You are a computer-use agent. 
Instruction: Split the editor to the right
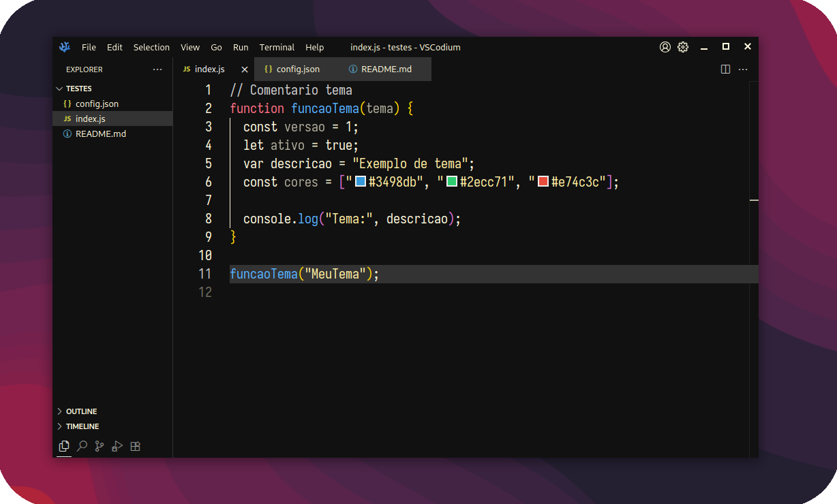coord(725,69)
